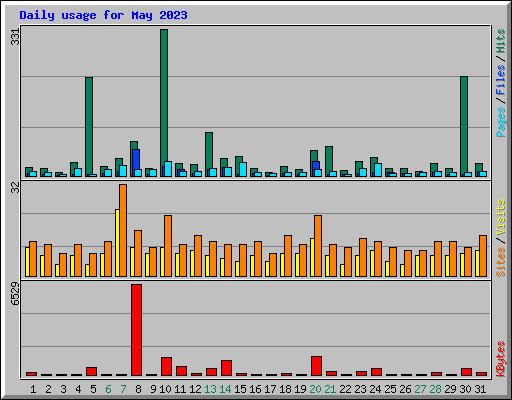Select day 18 on the x-axis
The height and width of the screenshot is (400, 512).
tap(285, 389)
